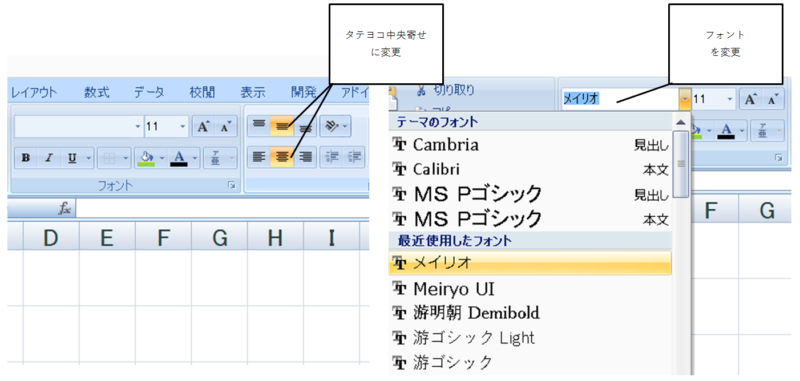The image size is (800, 381).
Task: Toggle Bold formatting button
Action: (x=26, y=158)
